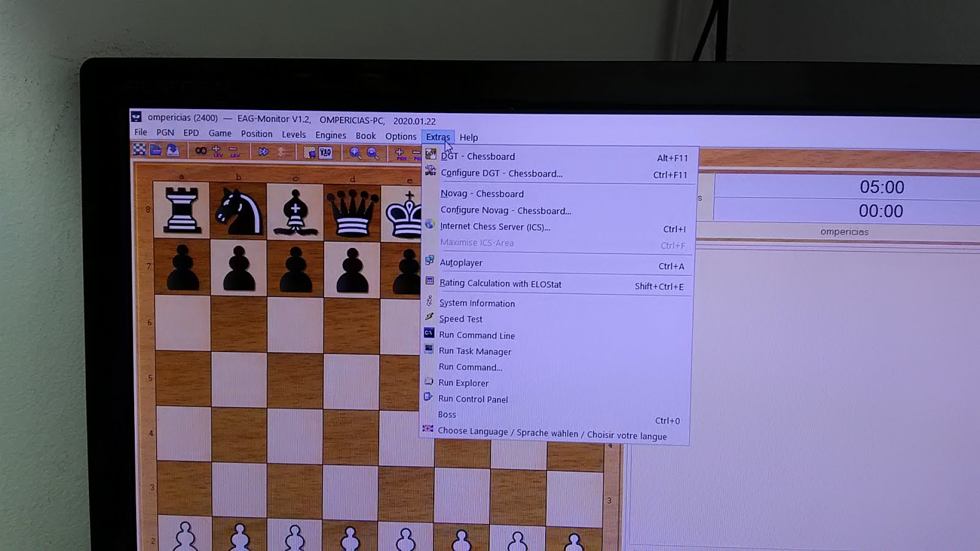Open the Help menu
Viewport: 980px width, 551px height.
469,137
